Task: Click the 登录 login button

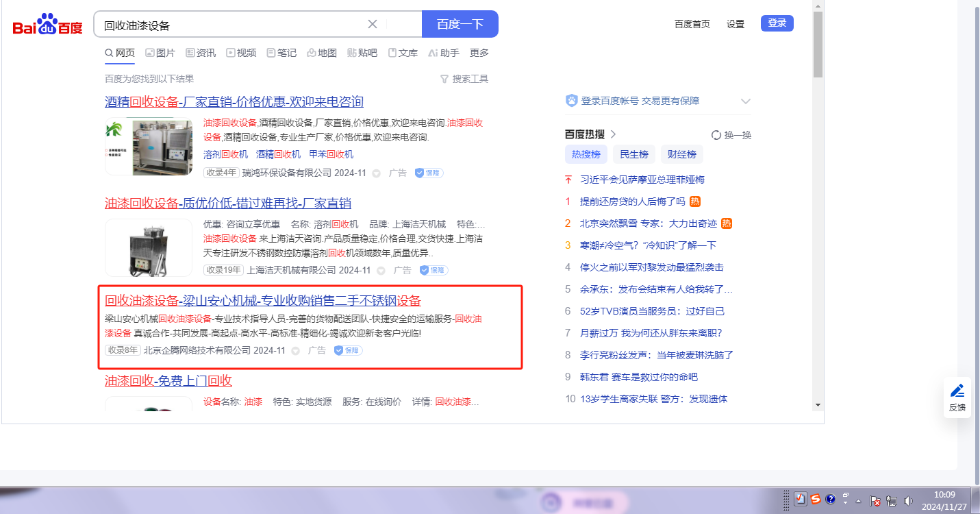Action: pyautogui.click(x=777, y=23)
